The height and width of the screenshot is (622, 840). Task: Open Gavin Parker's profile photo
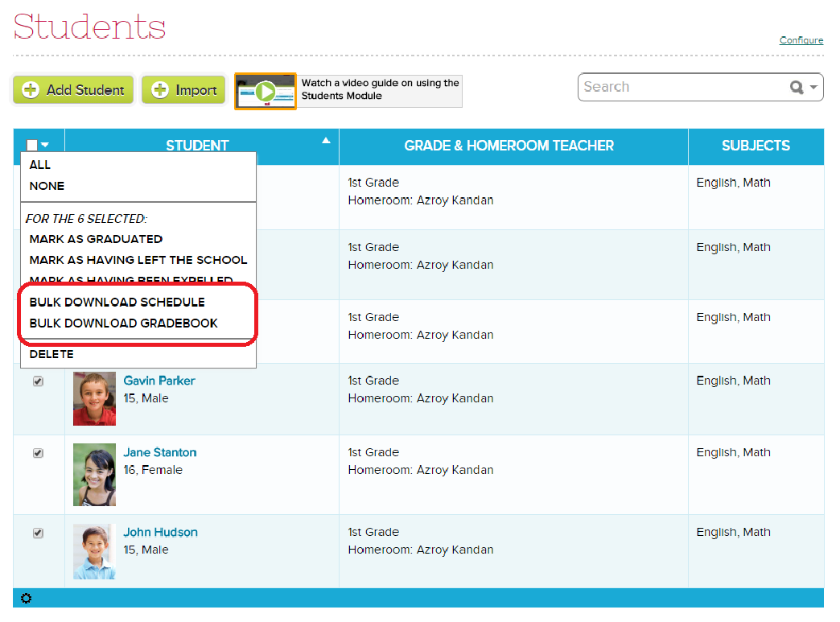[x=94, y=398]
